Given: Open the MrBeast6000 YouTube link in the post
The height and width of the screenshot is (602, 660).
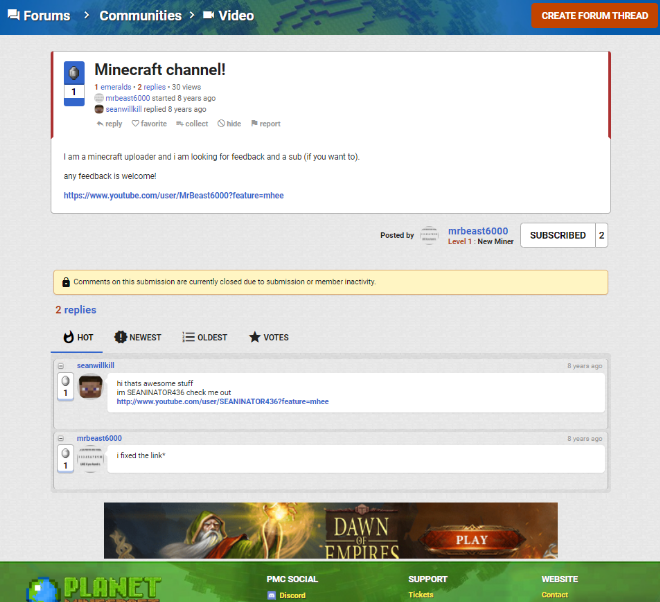Looking at the screenshot, I should (x=174, y=195).
